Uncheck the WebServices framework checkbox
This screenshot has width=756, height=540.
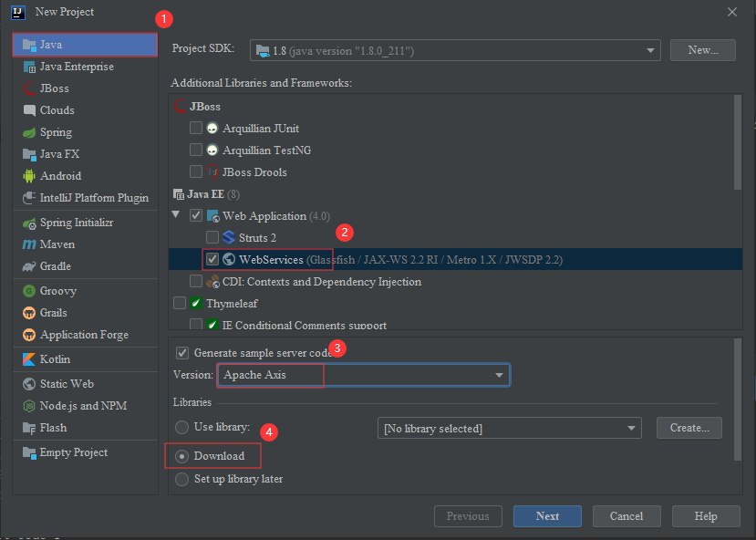(212, 259)
